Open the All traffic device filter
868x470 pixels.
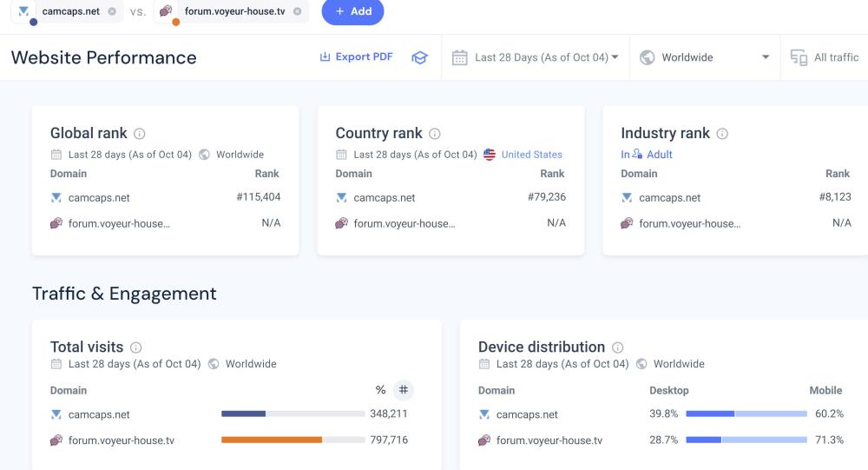(825, 57)
